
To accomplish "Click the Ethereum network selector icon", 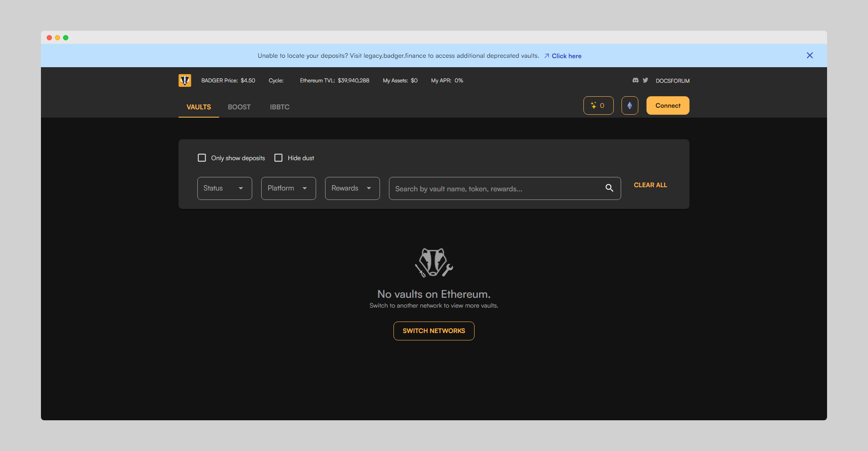I will tap(630, 106).
